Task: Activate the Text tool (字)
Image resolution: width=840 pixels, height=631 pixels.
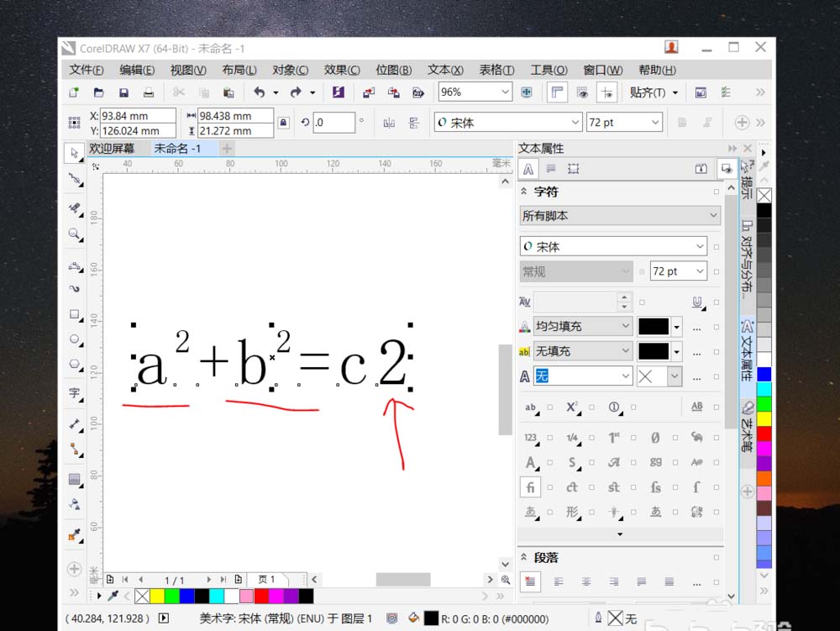Action: pos(75,393)
